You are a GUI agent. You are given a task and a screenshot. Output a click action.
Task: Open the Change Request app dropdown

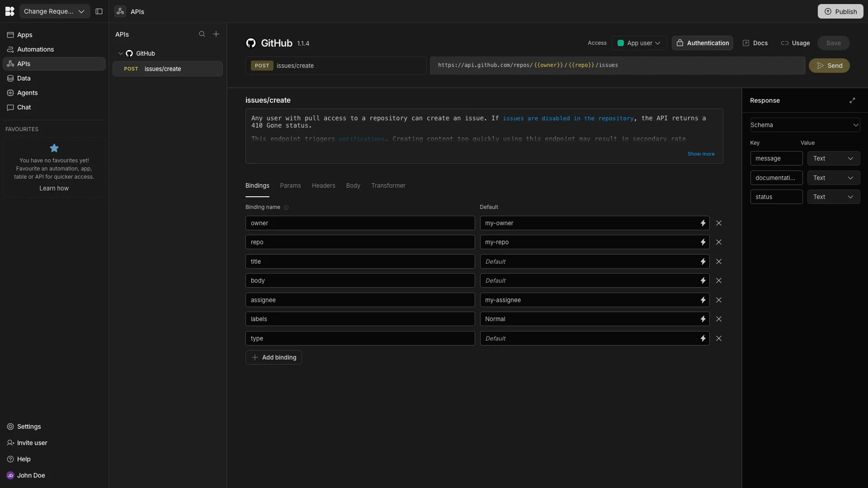click(54, 11)
